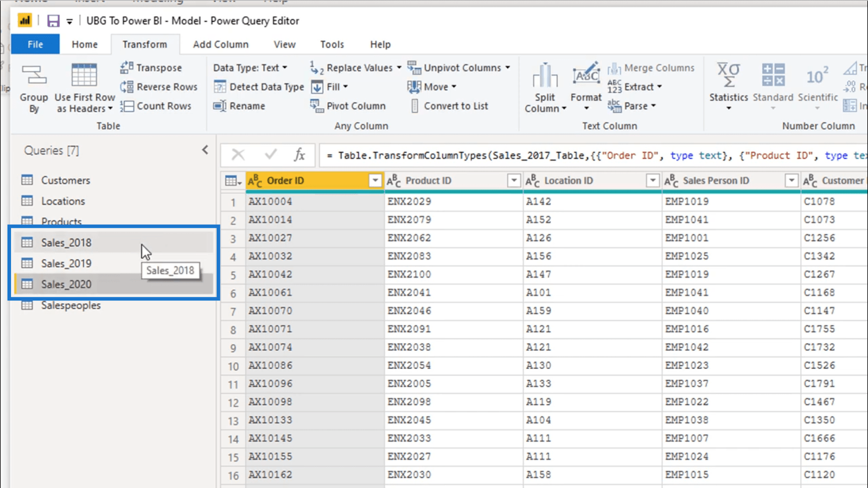
Task: Open the Order ID column filter dropdown
Action: [375, 181]
